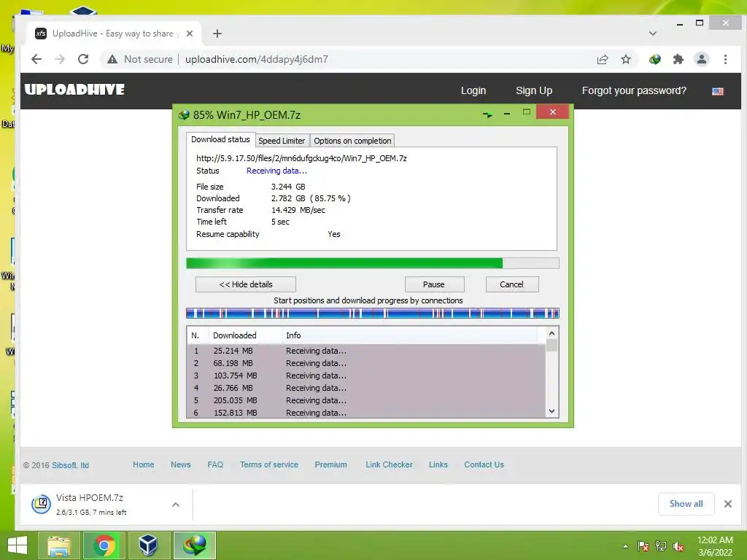Bookmark this page with the star icon

pyautogui.click(x=625, y=59)
